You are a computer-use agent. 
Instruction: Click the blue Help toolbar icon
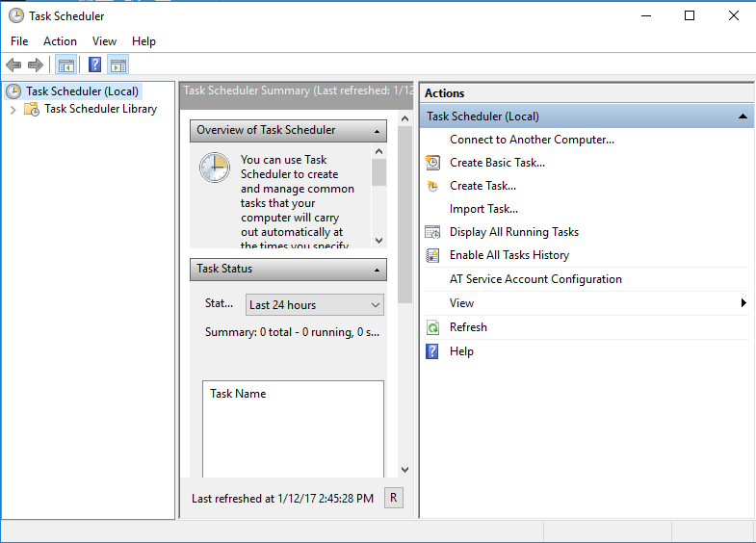pyautogui.click(x=94, y=65)
